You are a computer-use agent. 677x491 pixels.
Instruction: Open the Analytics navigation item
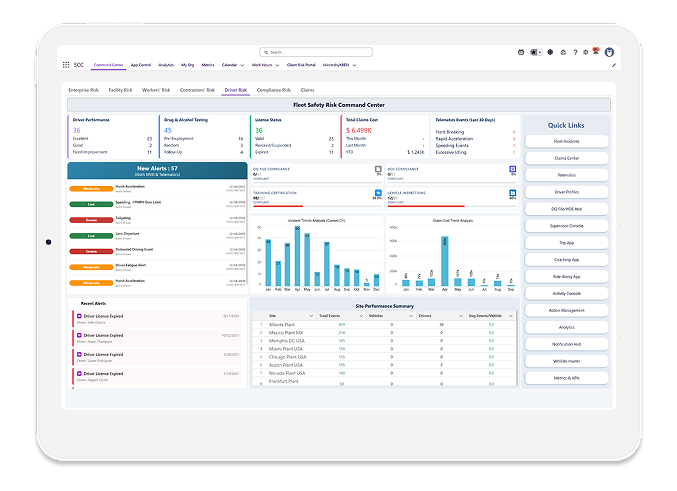click(166, 64)
